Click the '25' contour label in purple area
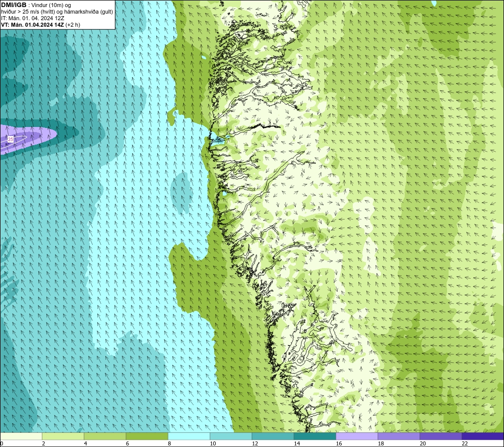 (11, 139)
